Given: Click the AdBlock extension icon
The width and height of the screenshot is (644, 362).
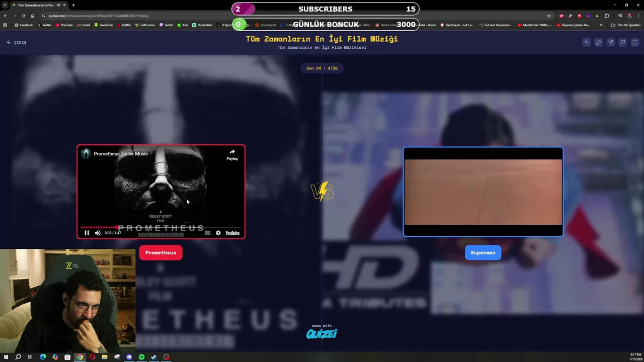Looking at the screenshot, I should click(561, 16).
